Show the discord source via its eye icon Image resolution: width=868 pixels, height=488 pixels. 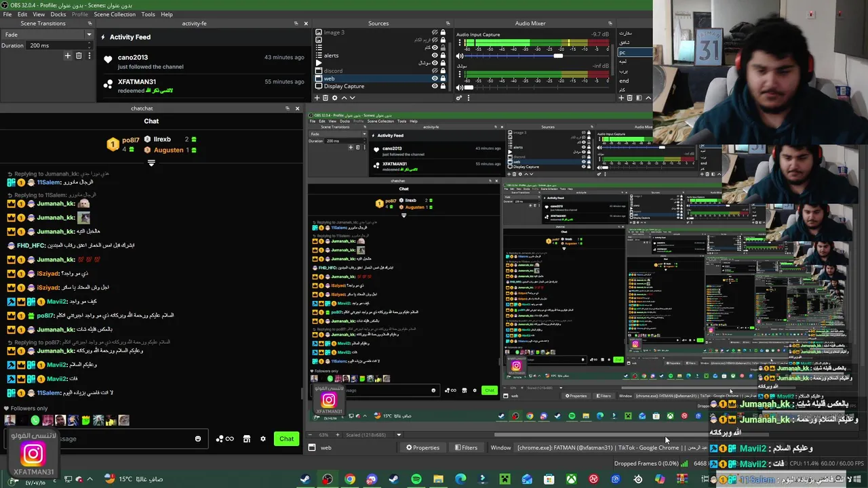pos(435,70)
